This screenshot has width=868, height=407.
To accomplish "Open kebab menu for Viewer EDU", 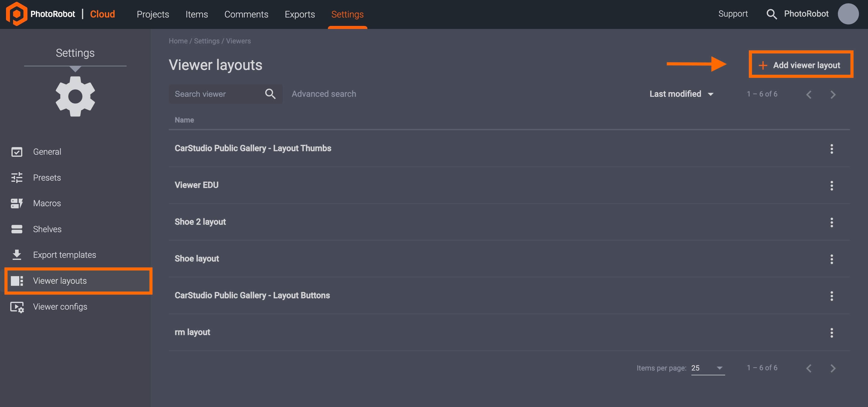I will (832, 185).
